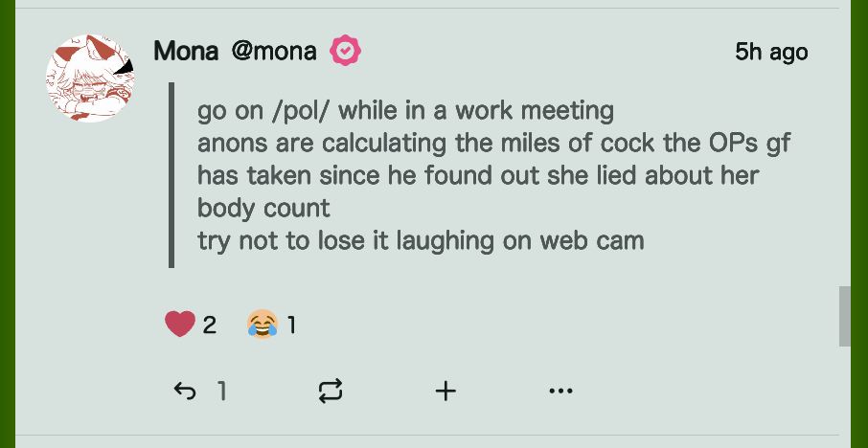Viewport: 868px width, 448px height.
Task: Boost the post with the repeat icon
Action: (x=331, y=391)
